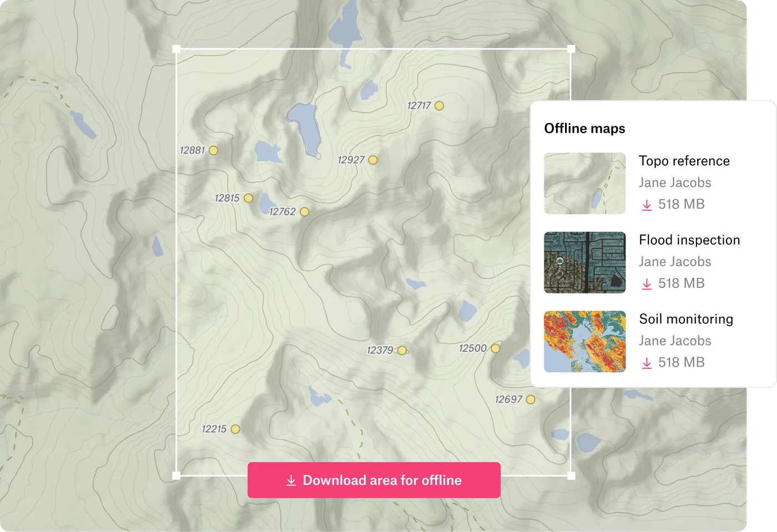Click the 12697 elevation label

509,399
